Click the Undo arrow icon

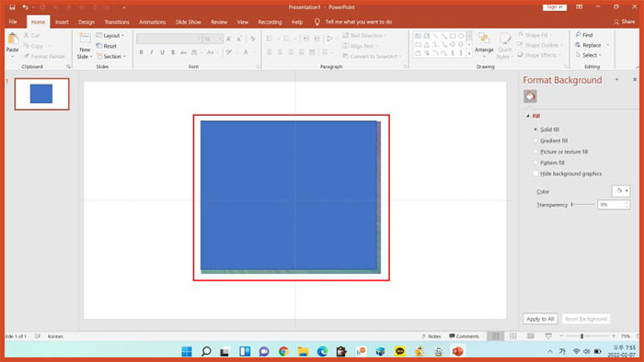pyautogui.click(x=26, y=7)
